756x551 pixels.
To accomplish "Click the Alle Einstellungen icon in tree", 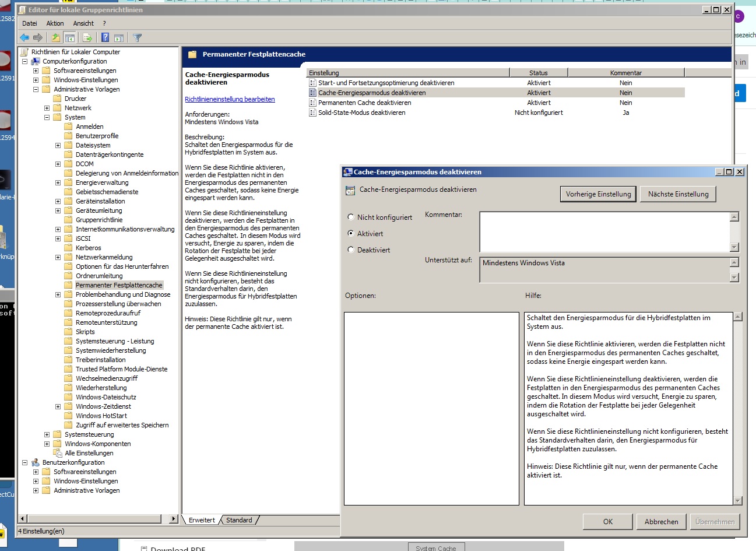I will pos(58,453).
